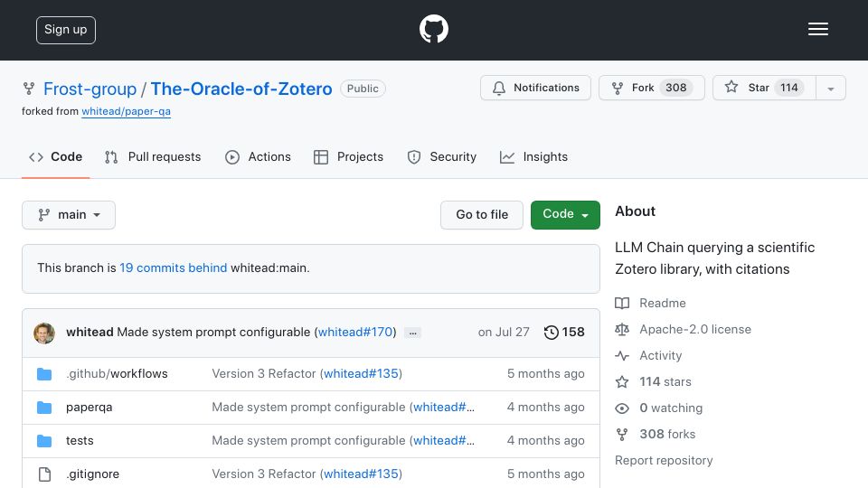Click the 114 star count badge
Screen dimensions: 868x488
tap(788, 88)
